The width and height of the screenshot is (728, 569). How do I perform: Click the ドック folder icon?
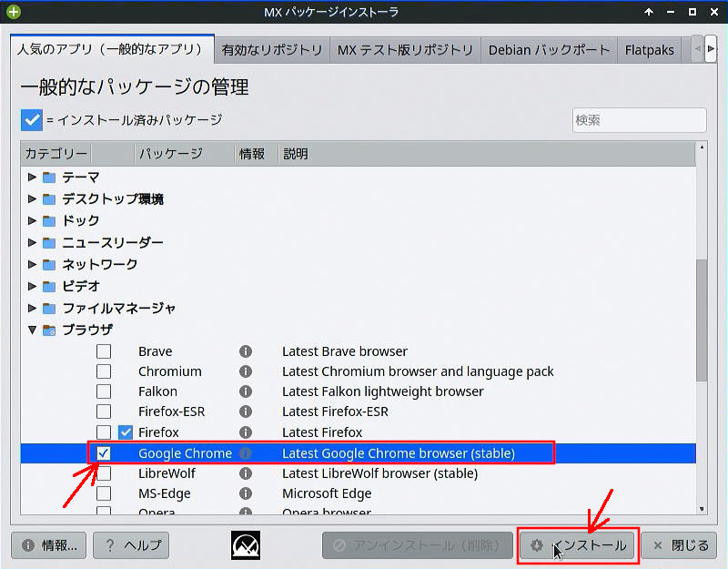[x=49, y=220]
